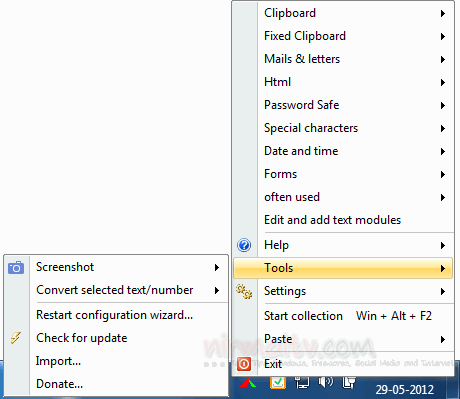Click the speaker volume tray icon
The width and height of the screenshot is (460, 399).
[326, 382]
